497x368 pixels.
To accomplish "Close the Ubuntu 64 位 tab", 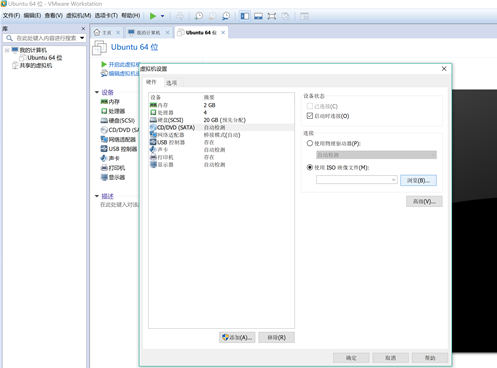I will (223, 32).
